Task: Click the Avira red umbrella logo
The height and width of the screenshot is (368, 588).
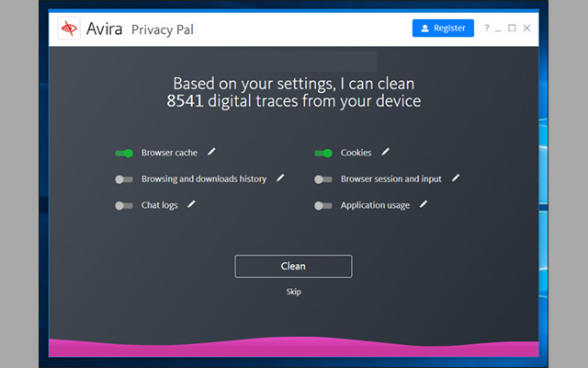Action: [x=69, y=29]
